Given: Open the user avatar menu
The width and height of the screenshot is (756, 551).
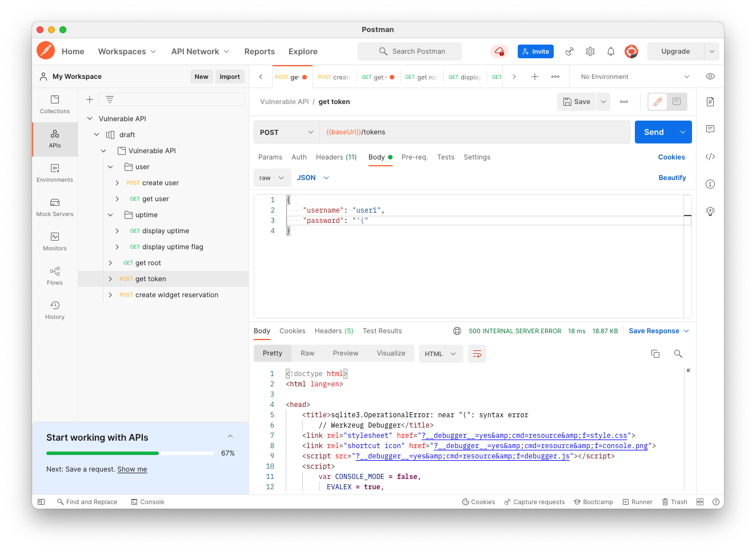Looking at the screenshot, I should coord(631,51).
